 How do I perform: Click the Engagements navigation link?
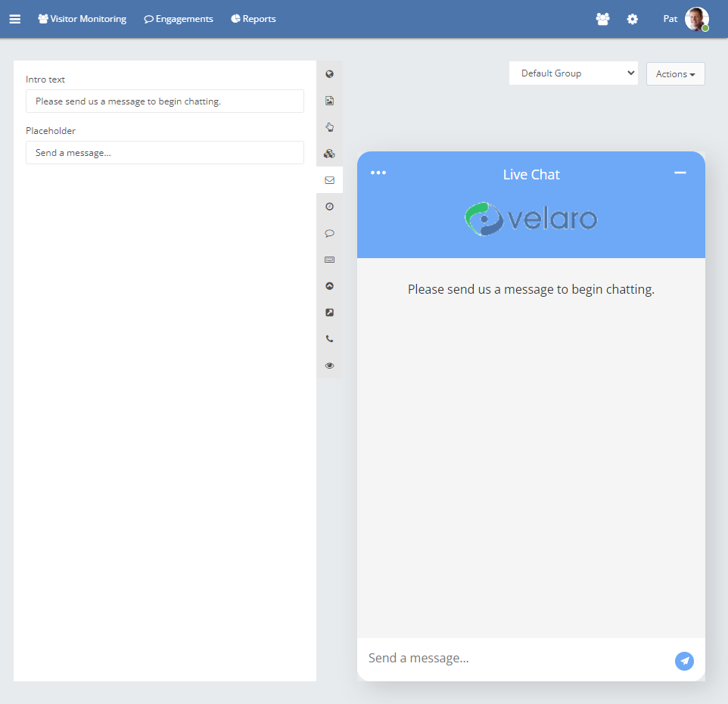179,19
